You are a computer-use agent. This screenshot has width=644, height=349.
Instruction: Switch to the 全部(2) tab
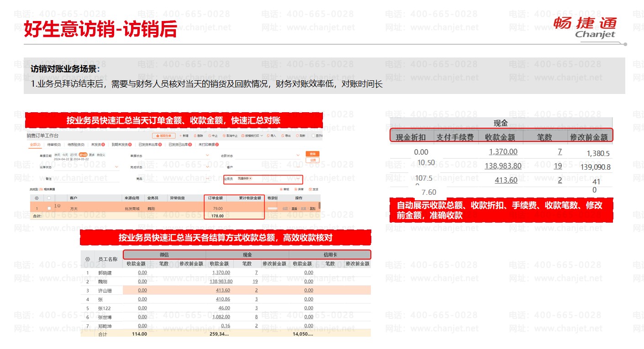(x=35, y=145)
